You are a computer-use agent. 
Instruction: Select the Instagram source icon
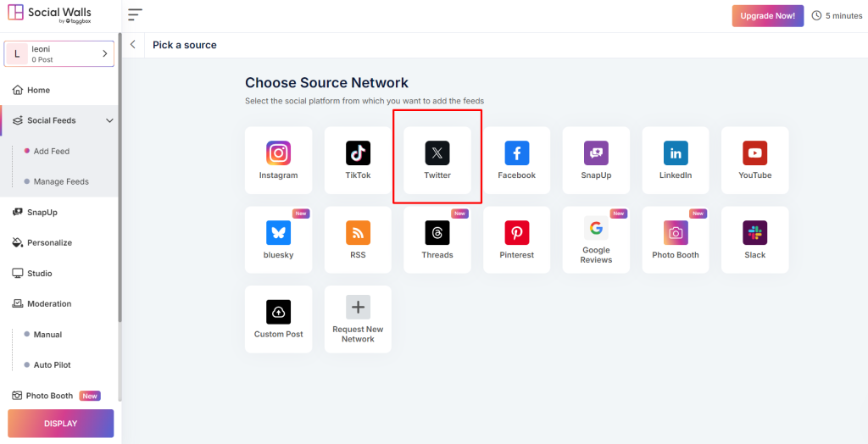click(278, 153)
